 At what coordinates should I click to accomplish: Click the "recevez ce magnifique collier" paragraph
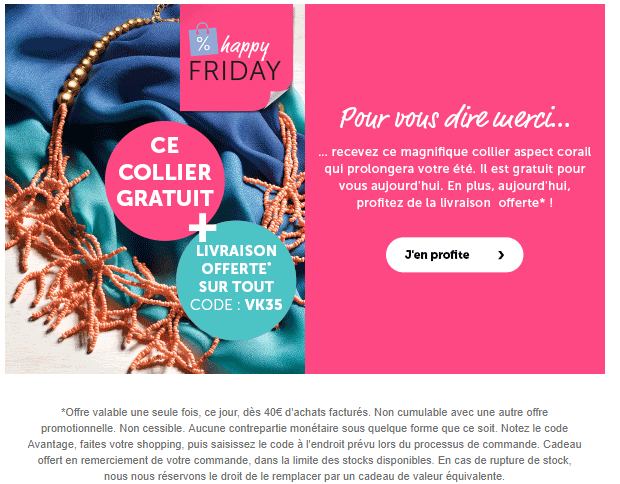click(x=455, y=177)
